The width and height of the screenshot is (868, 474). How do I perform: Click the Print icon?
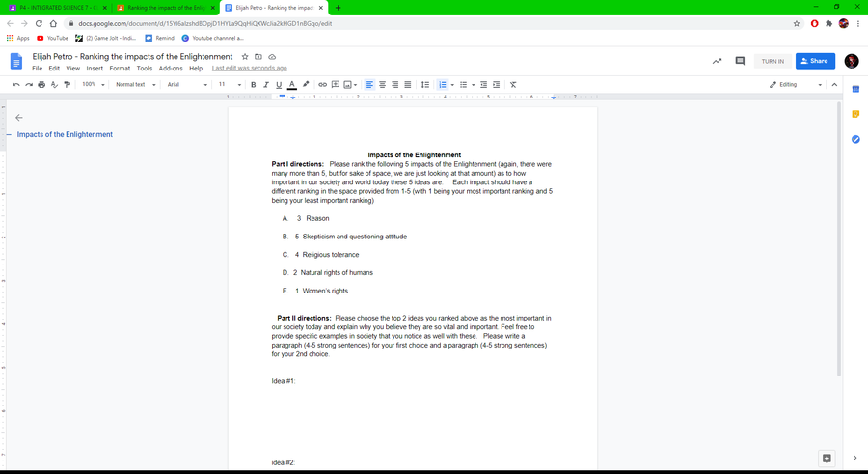(41, 85)
